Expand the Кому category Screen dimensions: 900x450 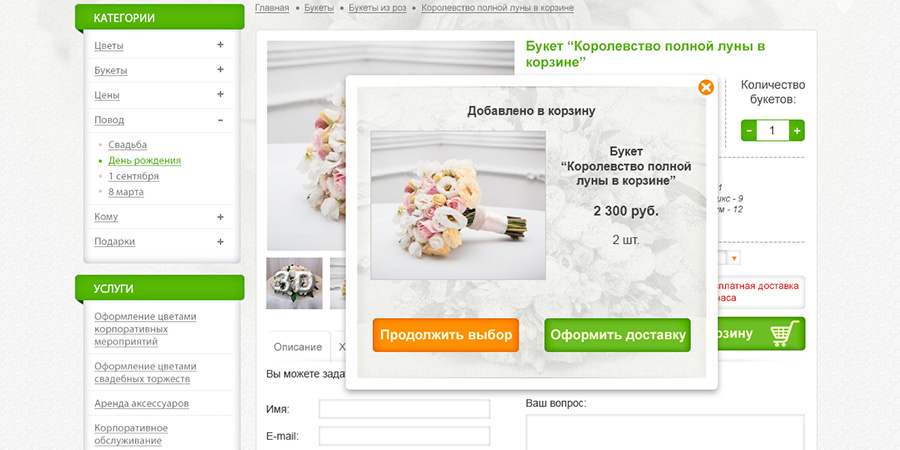click(220, 217)
